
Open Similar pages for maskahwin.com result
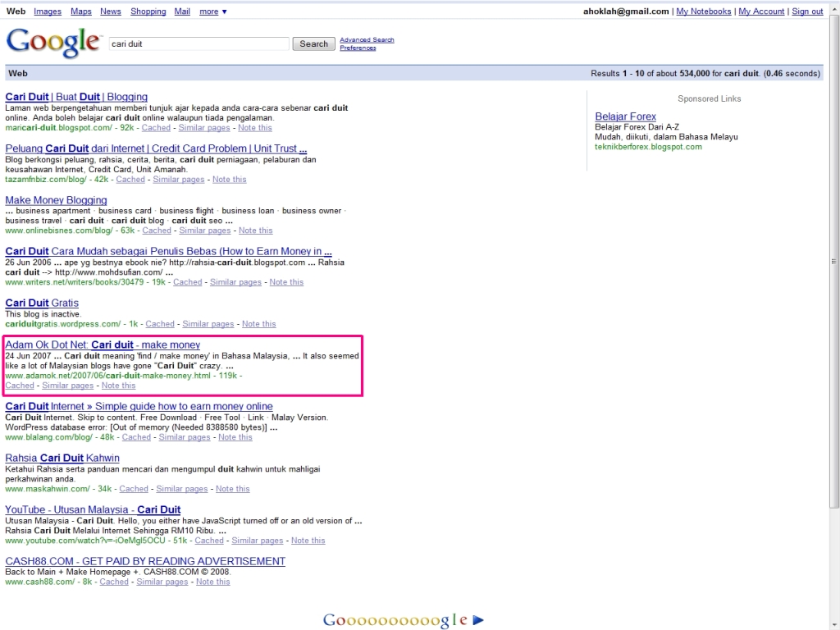click(x=181, y=489)
